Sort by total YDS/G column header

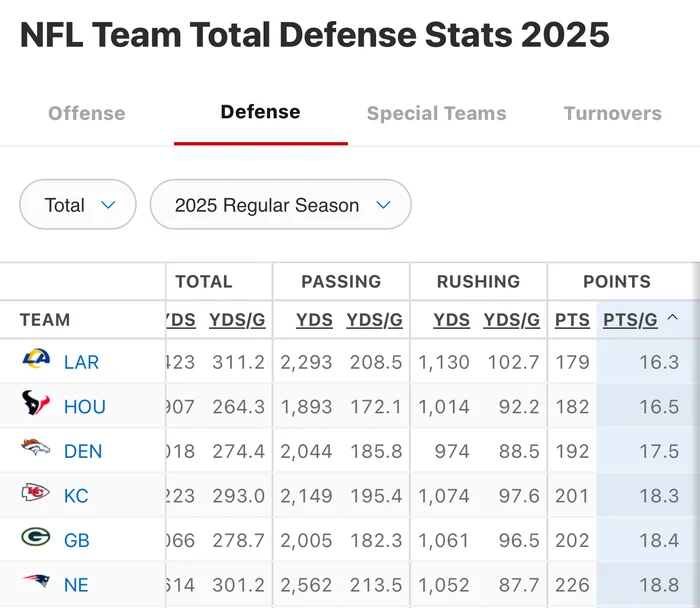pos(237,320)
